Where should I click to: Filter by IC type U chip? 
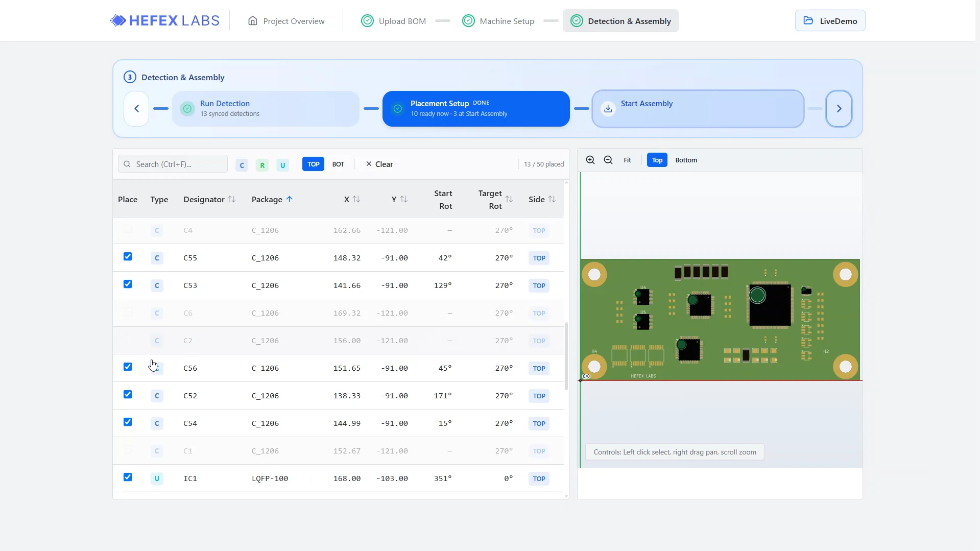[x=282, y=165]
